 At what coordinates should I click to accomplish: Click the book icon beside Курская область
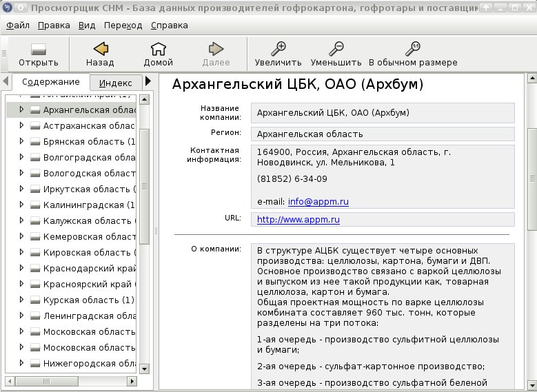pyautogui.click(x=34, y=300)
